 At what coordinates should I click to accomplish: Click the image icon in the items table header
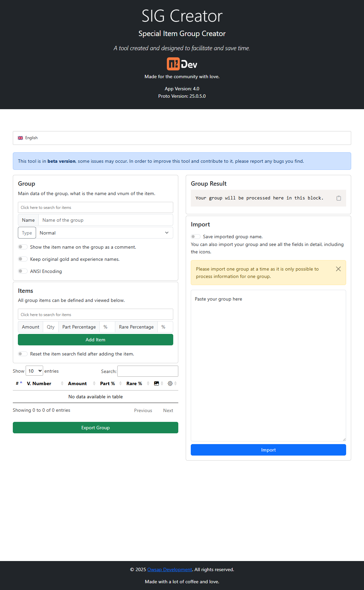[156, 383]
